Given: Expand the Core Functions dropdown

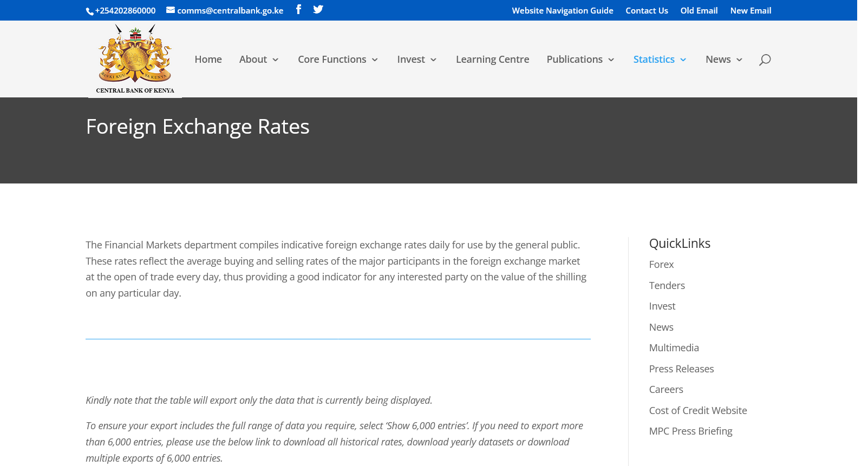Looking at the screenshot, I should pos(337,60).
